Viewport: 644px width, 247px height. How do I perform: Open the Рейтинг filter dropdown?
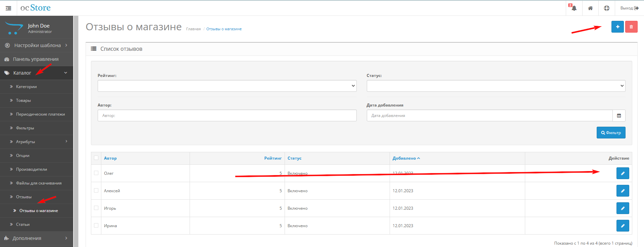click(x=227, y=86)
